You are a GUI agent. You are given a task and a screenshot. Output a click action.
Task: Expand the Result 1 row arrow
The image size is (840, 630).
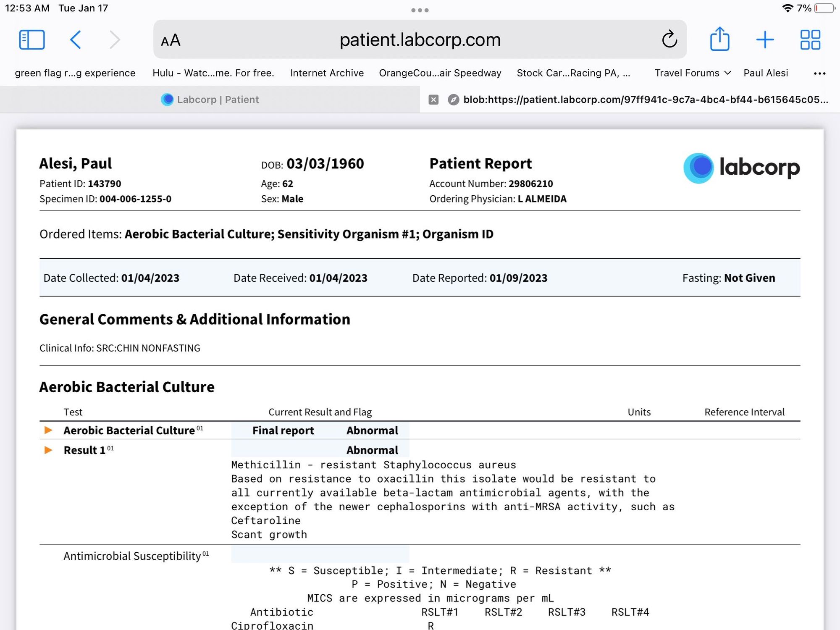[x=48, y=450]
